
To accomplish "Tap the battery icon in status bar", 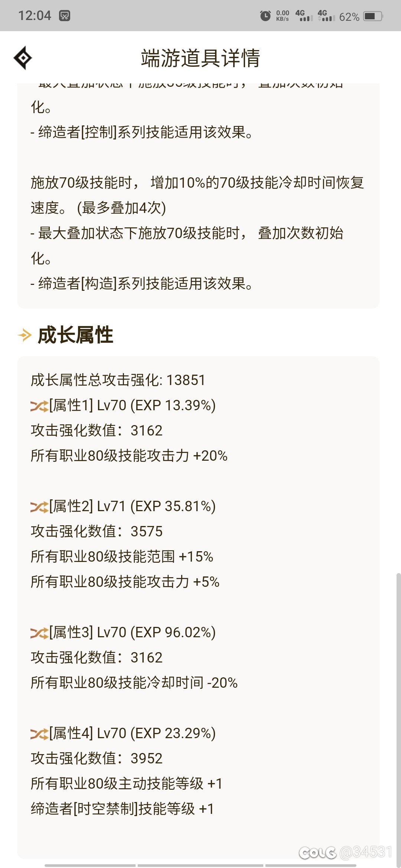I will [373, 16].
